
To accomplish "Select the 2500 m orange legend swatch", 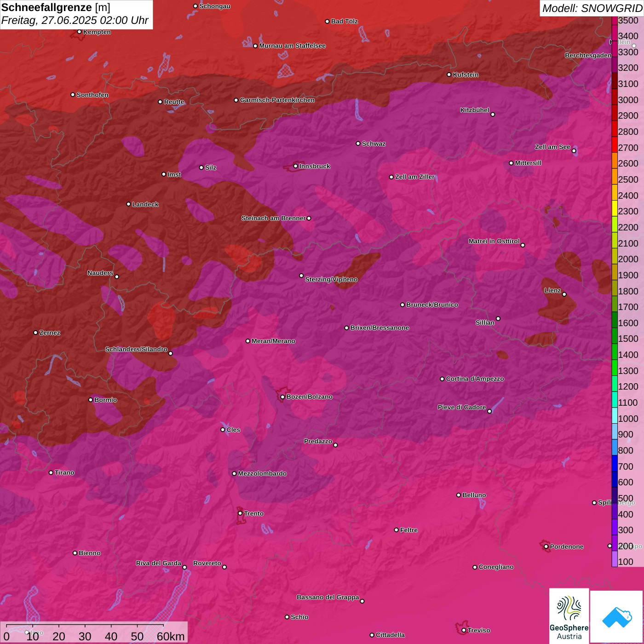I will click(615, 176).
